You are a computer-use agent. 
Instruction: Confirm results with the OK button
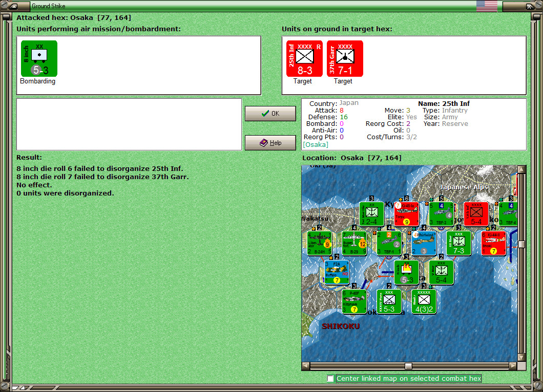pos(270,114)
